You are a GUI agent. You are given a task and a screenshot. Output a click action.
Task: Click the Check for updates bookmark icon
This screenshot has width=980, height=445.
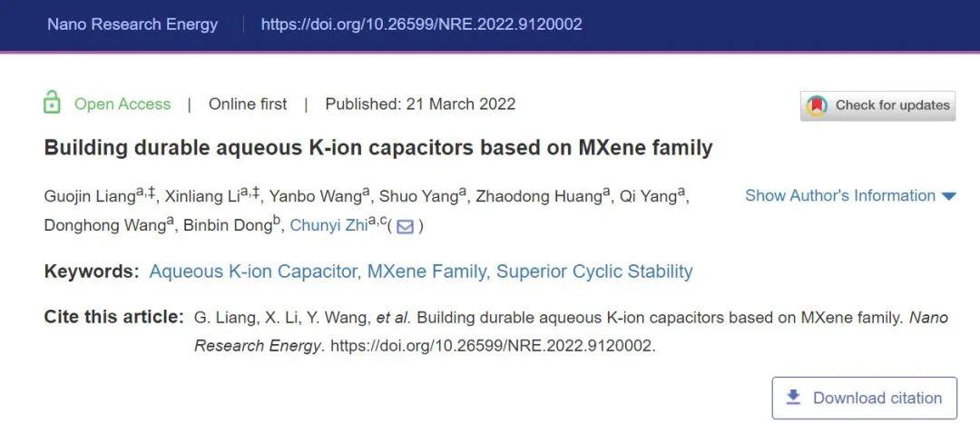(x=817, y=105)
